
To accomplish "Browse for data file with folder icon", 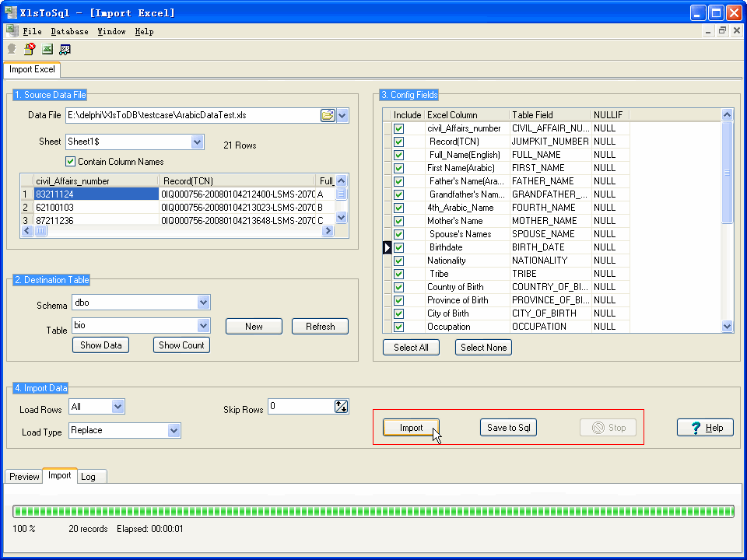I will coord(328,115).
